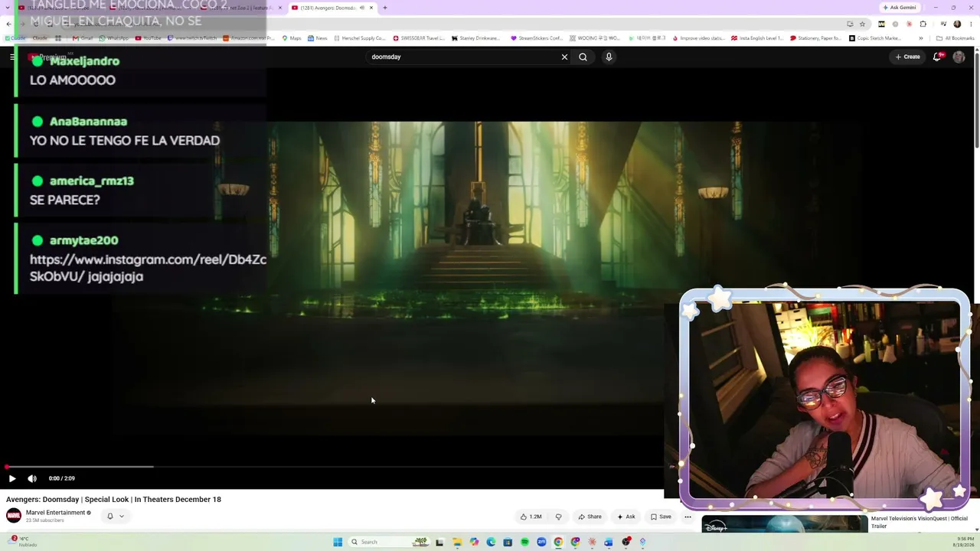Mute the video volume
The width and height of the screenshot is (980, 551).
[x=32, y=478]
